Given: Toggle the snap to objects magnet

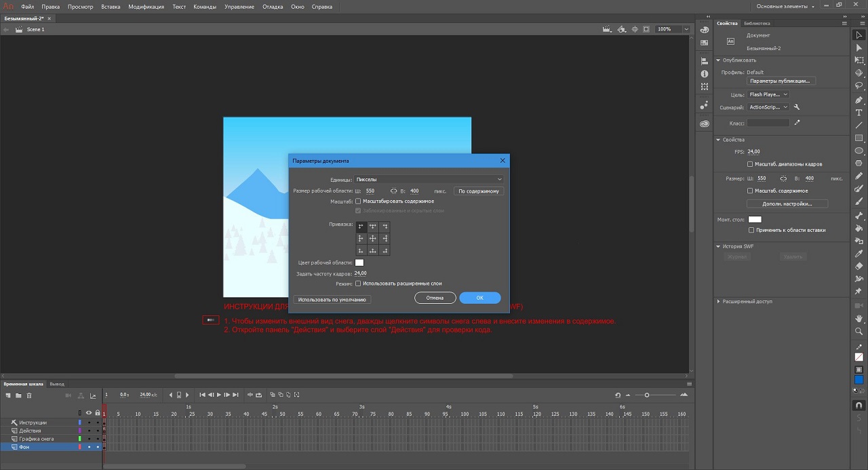Looking at the screenshot, I should click(859, 406).
